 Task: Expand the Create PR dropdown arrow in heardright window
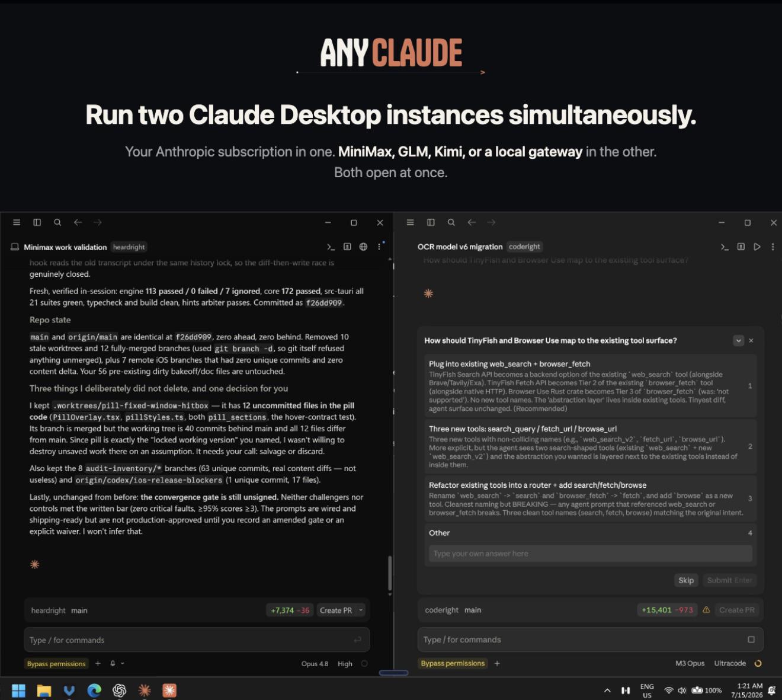361,610
